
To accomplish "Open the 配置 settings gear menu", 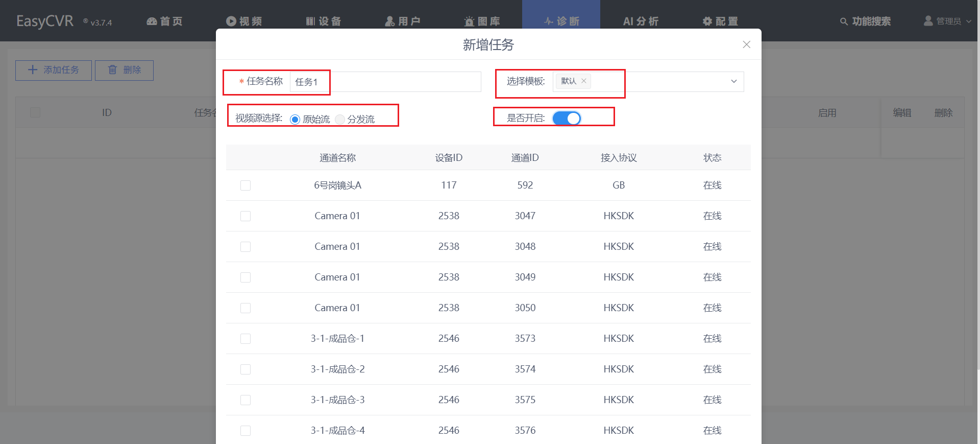I will coord(720,21).
